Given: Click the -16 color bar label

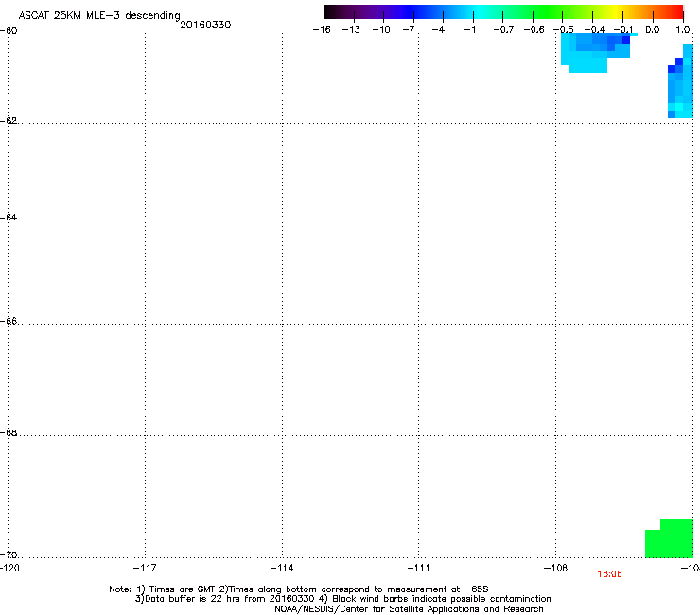Looking at the screenshot, I should click(322, 30).
